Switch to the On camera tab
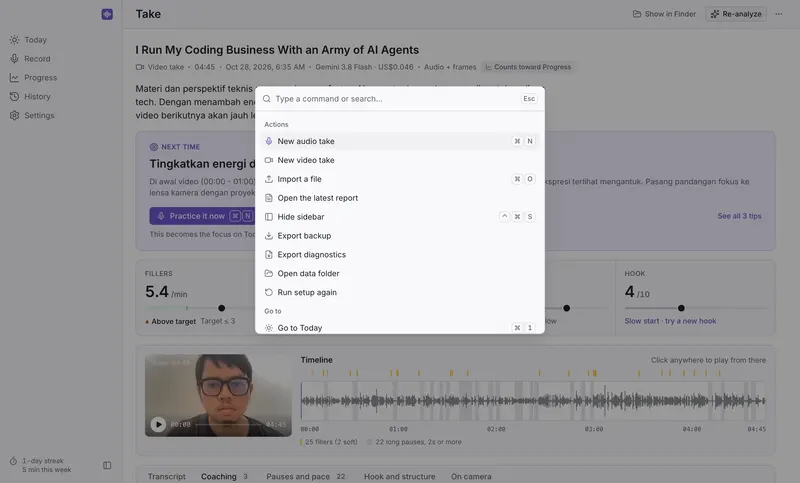The image size is (800, 483). (x=471, y=476)
